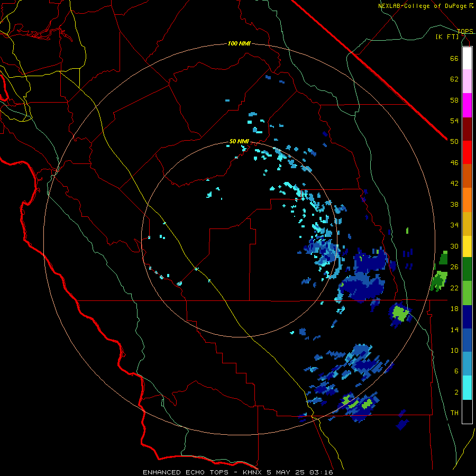Click the "03:16" timestamp
Image resolution: width=476 pixels, height=476 pixels.
pyautogui.click(x=321, y=472)
